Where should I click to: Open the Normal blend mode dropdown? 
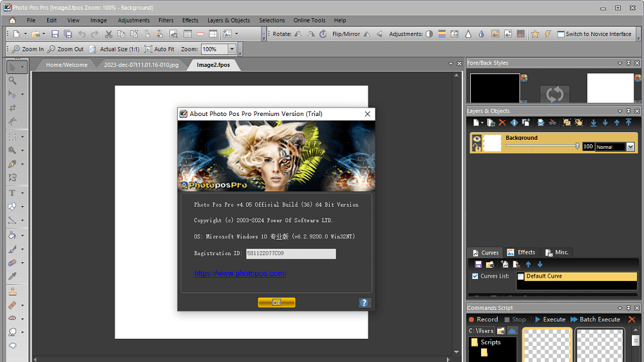point(630,147)
